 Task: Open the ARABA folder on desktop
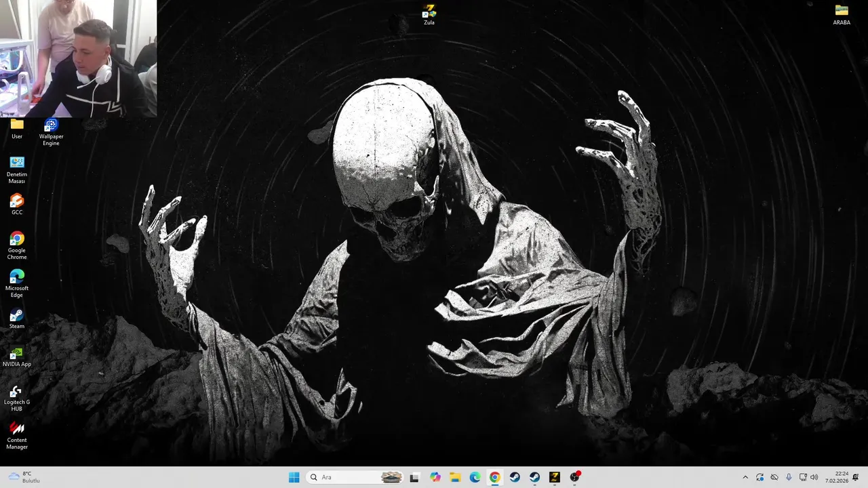coord(842,15)
